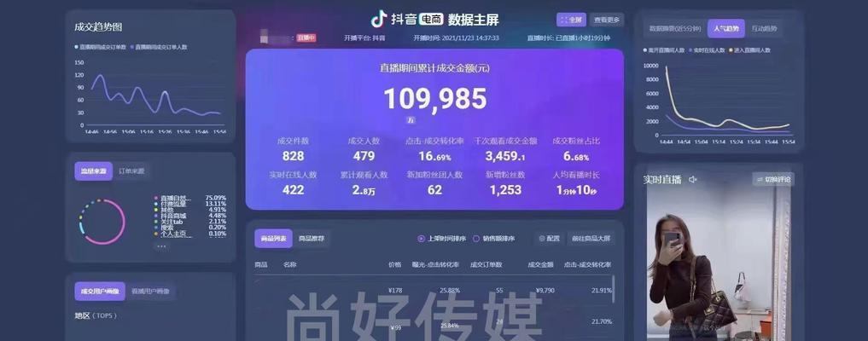This screenshot has width=868, height=341.
Task: Click 地区 (TOP5) heading
Action: (x=96, y=315)
